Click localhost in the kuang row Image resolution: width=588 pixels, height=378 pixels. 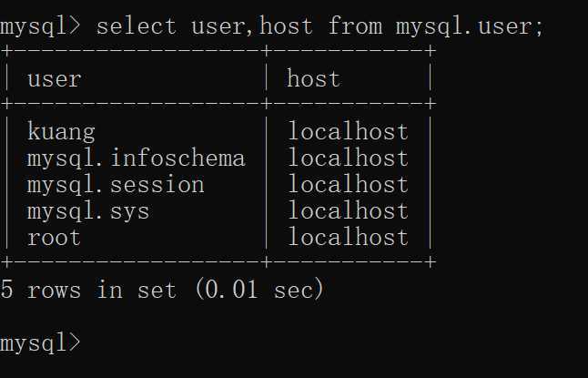pos(348,131)
